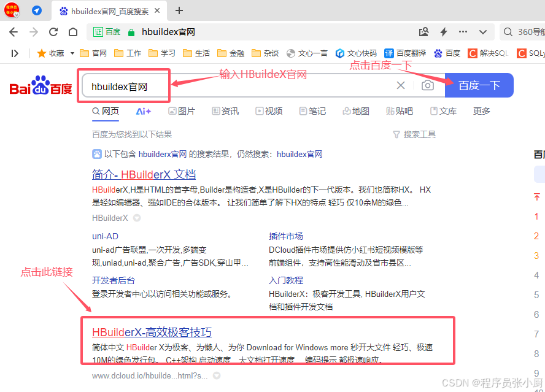Open the HBuilderX-高效极客技巧 result
This screenshot has width=545, height=392.
coord(152,332)
